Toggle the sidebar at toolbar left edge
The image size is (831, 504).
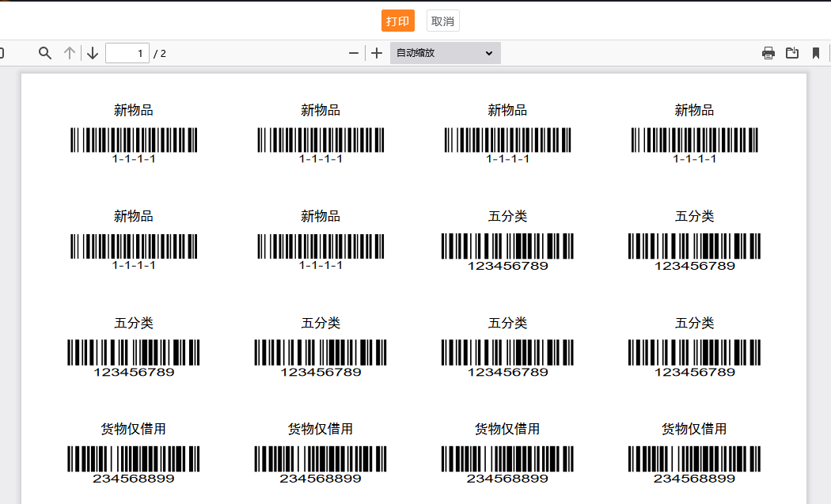coord(2,53)
